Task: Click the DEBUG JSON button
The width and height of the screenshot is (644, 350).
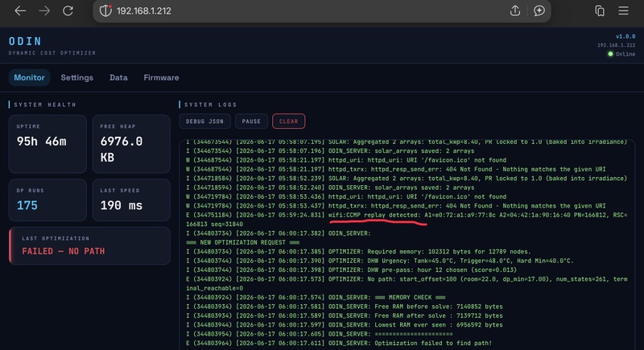Action: 204,121
